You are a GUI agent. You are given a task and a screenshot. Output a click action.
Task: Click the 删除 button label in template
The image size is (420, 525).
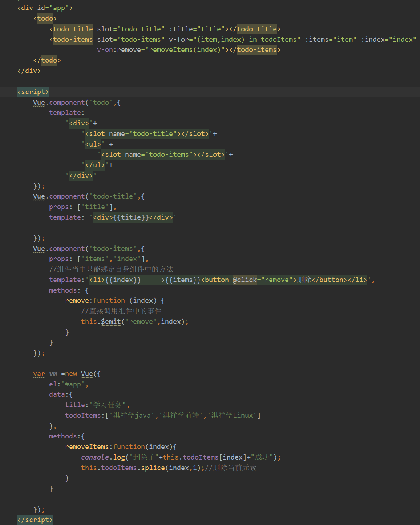(x=304, y=280)
